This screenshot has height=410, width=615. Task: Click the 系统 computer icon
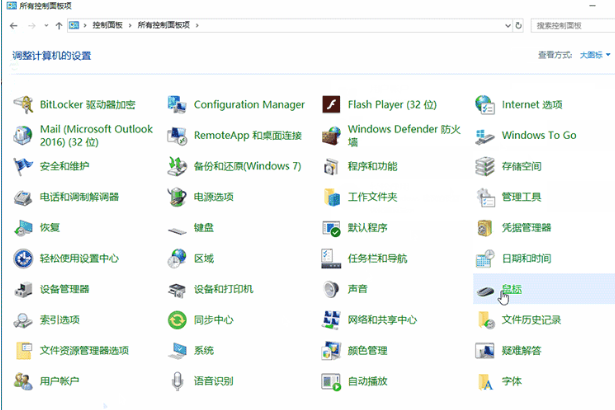[x=178, y=350]
